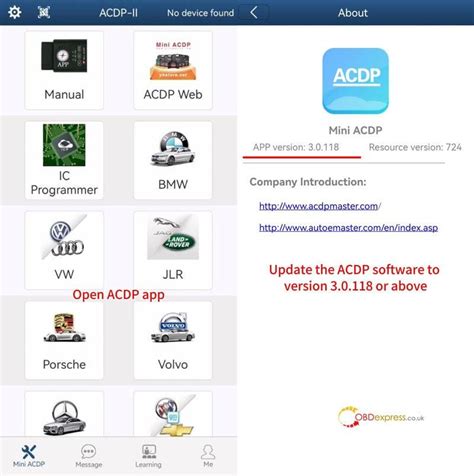Select the BMW module

click(x=173, y=160)
